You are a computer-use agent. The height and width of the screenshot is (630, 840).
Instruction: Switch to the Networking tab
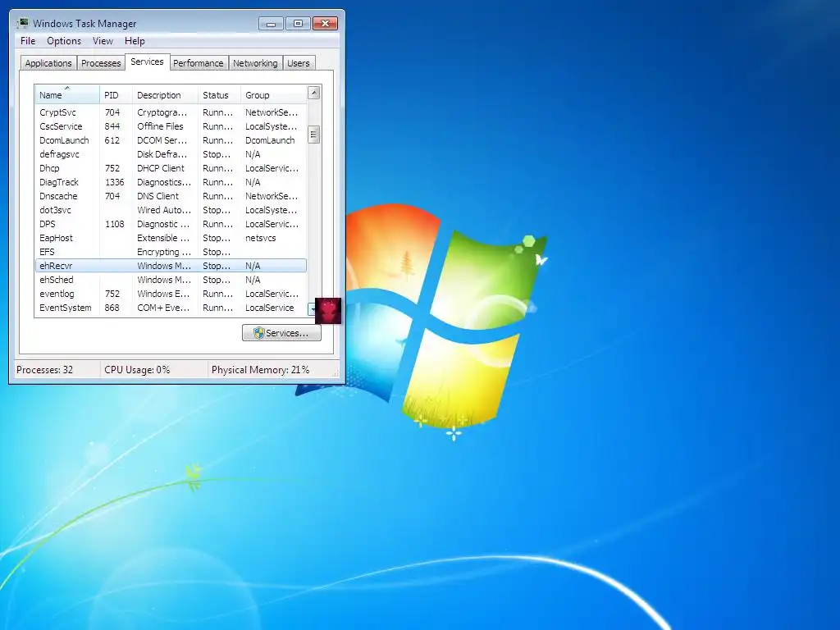click(255, 63)
